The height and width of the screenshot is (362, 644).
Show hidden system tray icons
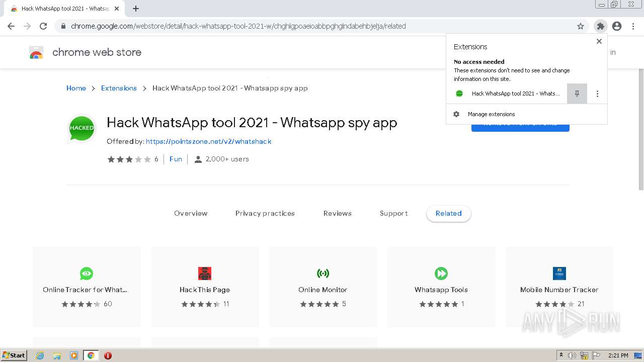click(561, 355)
